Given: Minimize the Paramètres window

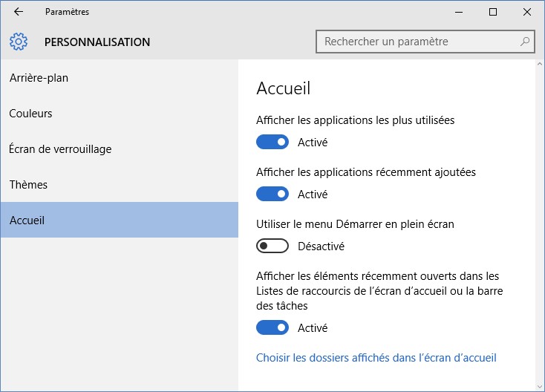Looking at the screenshot, I should coord(459,12).
